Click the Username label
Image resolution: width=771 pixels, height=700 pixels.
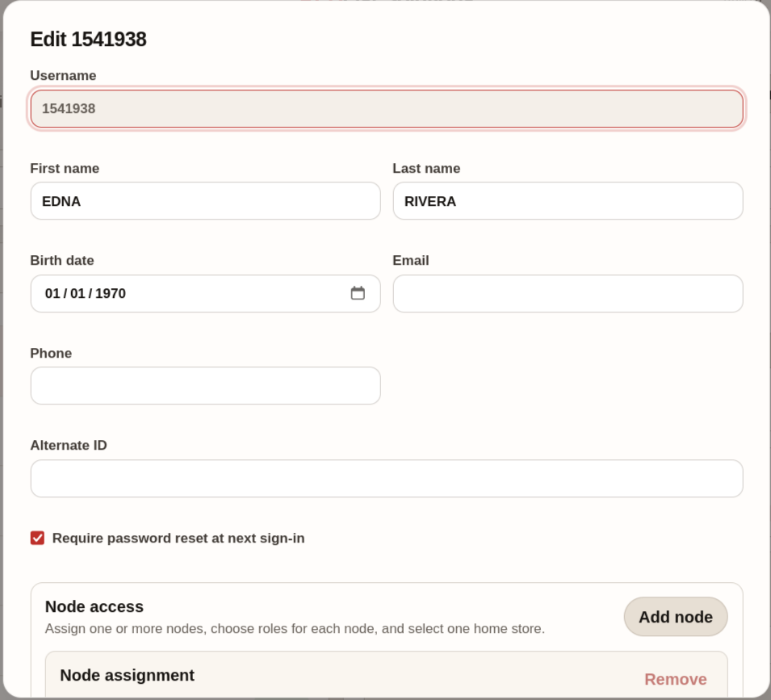click(x=63, y=75)
